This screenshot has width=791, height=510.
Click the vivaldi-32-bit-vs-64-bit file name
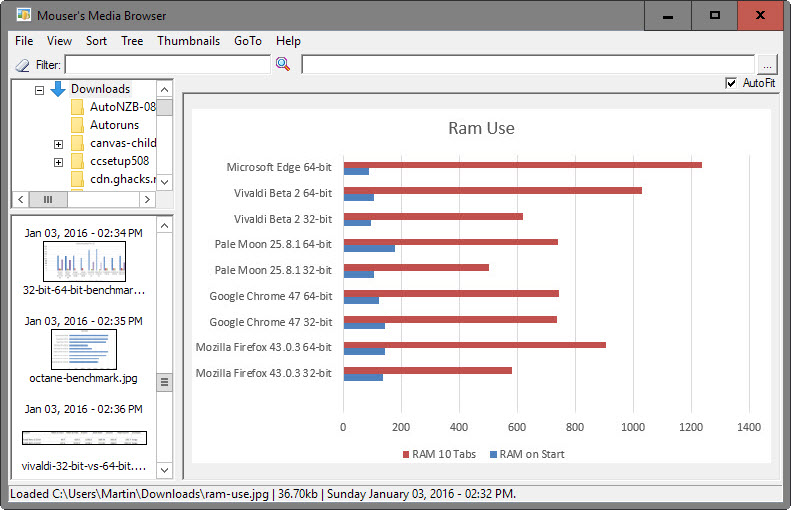point(84,466)
